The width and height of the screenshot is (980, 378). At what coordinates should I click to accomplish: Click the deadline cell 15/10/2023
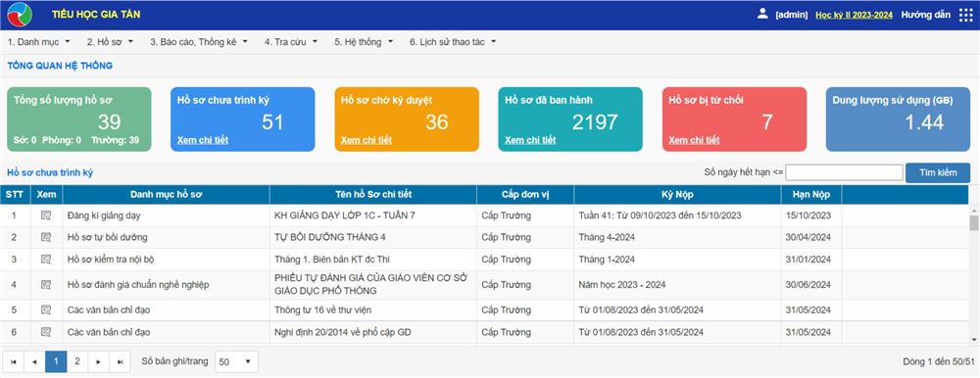811,215
